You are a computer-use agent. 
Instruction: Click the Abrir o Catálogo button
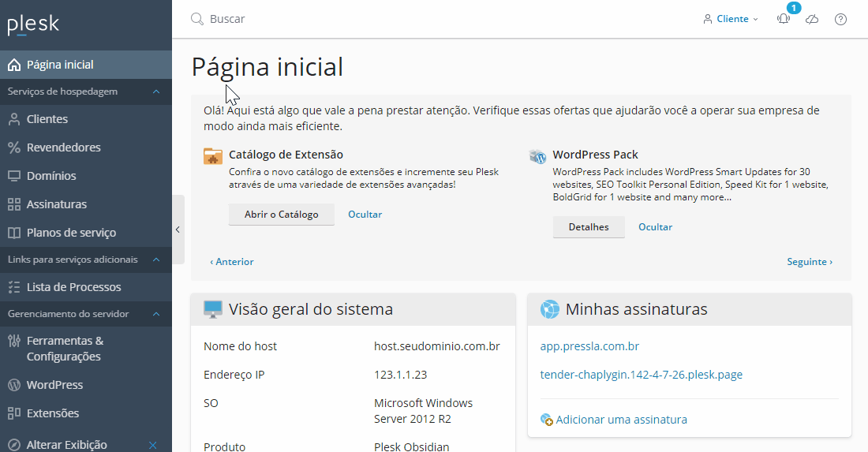[x=281, y=214]
